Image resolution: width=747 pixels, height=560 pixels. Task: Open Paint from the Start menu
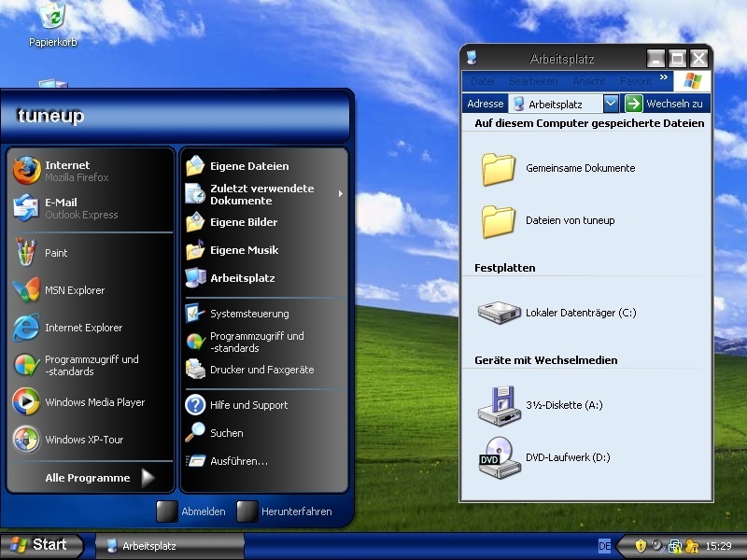tap(56, 253)
